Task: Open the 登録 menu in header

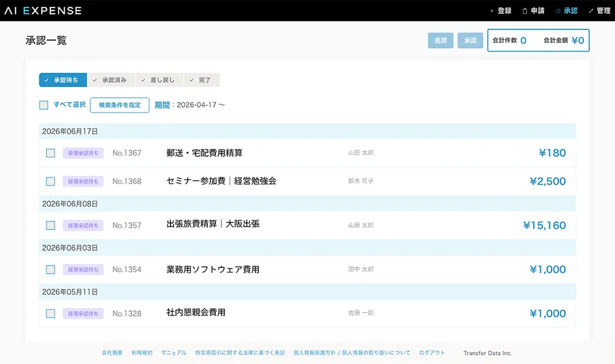Action: pyautogui.click(x=501, y=10)
